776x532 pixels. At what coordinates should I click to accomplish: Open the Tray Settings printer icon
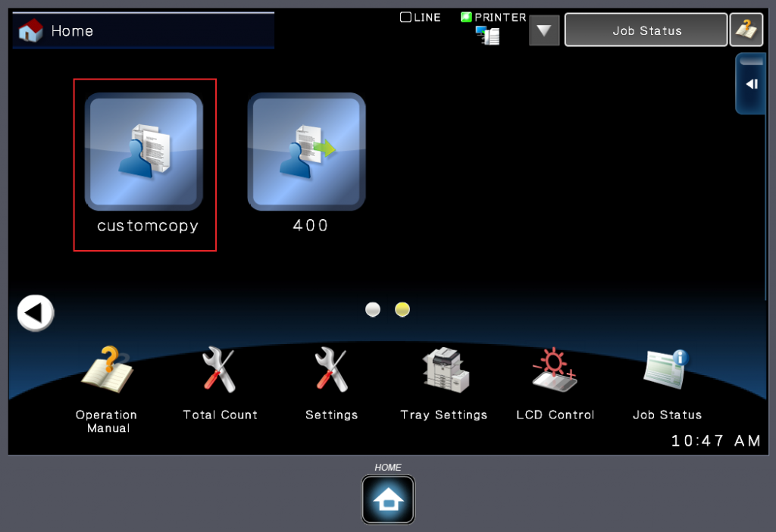click(x=444, y=371)
